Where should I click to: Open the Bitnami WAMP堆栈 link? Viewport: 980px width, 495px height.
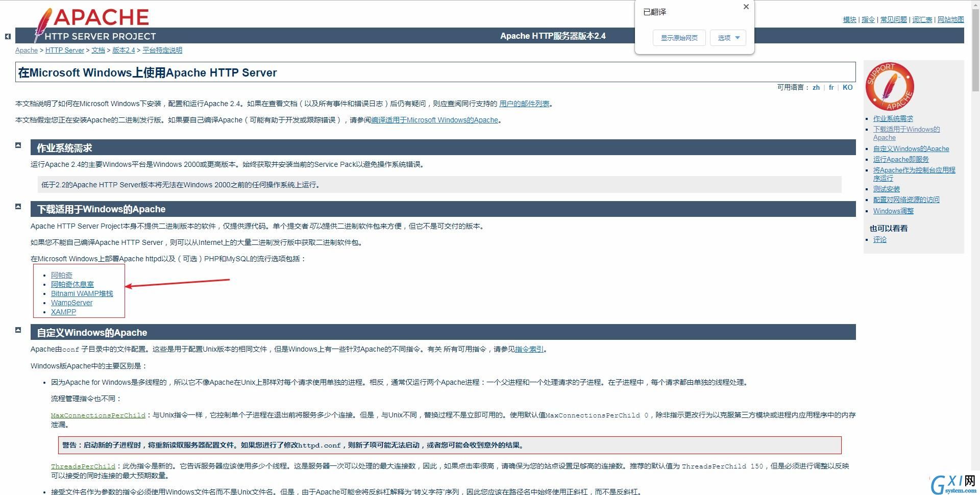click(x=82, y=293)
